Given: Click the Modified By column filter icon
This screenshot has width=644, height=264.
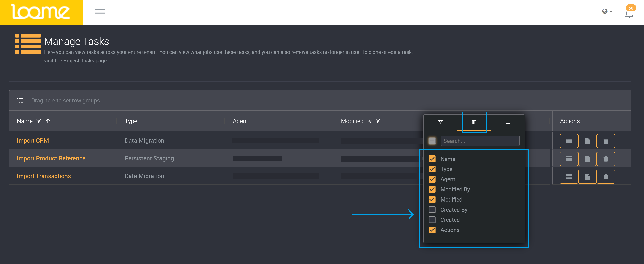Looking at the screenshot, I should pos(378,121).
